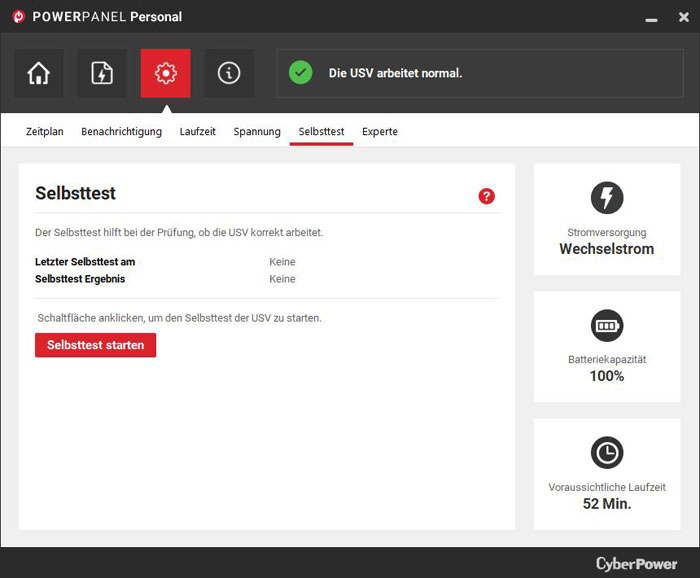Click the clock runtime icon
This screenshot has width=700, height=578.
click(x=607, y=453)
